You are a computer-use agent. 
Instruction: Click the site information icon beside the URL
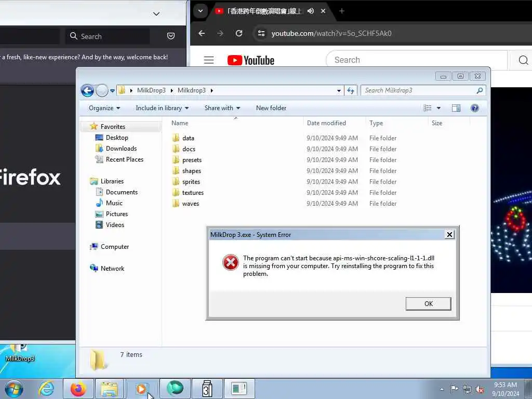pos(261,33)
